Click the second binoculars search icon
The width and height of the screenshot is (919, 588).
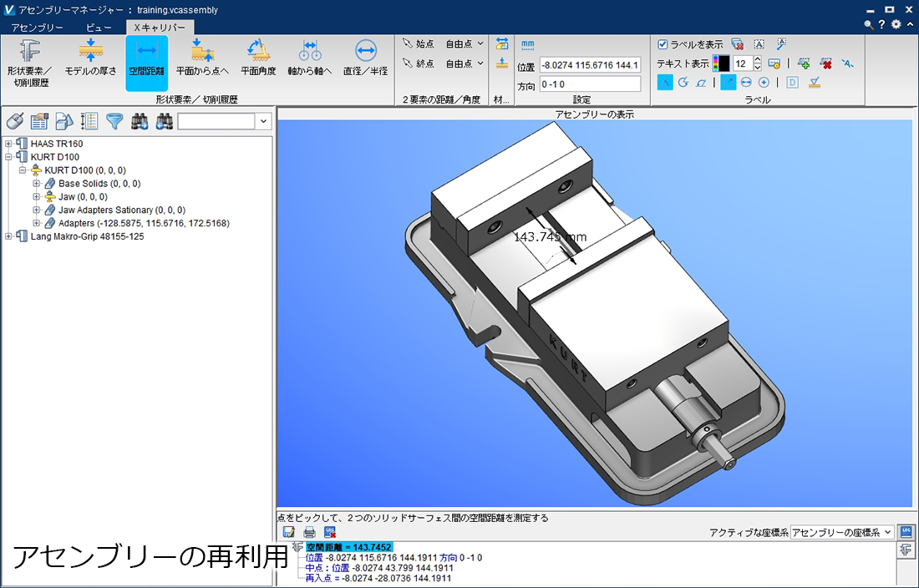(164, 121)
